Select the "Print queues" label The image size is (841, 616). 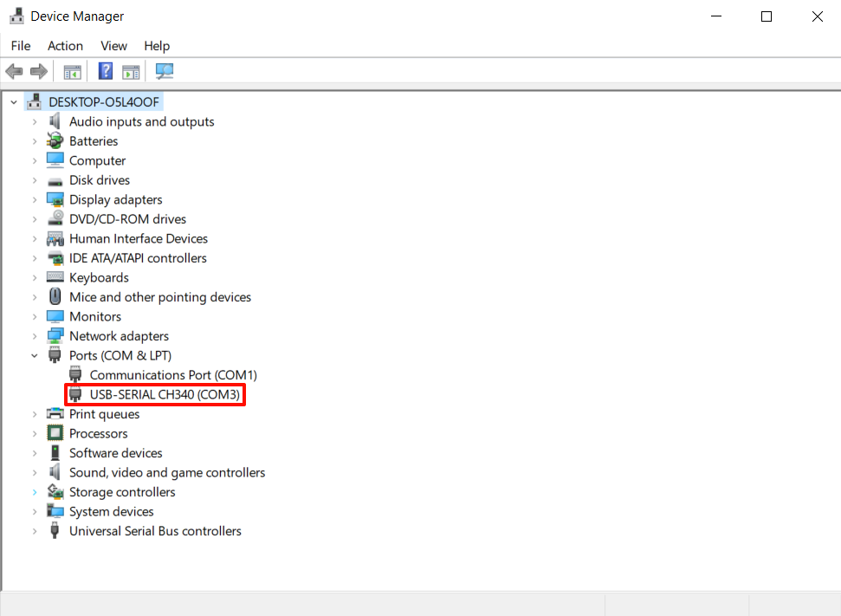click(x=105, y=414)
